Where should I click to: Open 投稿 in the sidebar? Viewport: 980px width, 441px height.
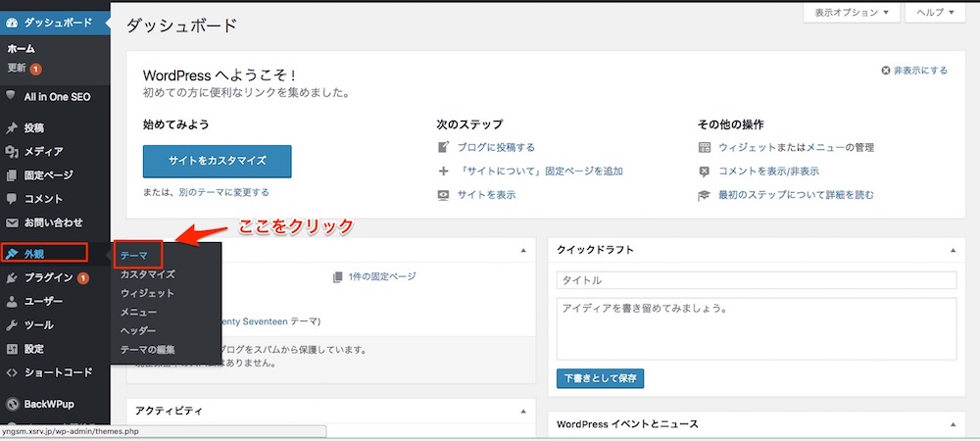pyautogui.click(x=34, y=128)
